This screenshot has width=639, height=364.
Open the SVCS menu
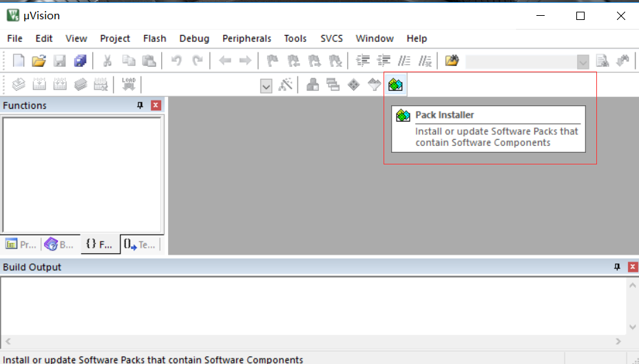tap(331, 39)
